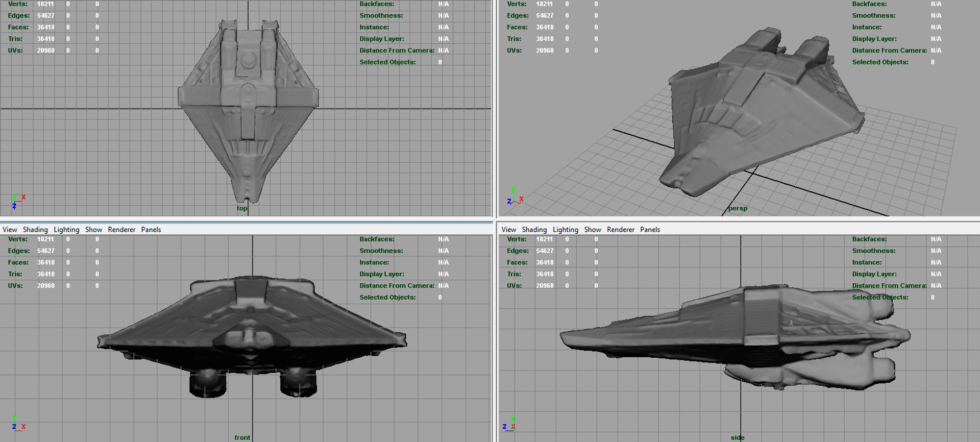
Task: Click the 20960 UVs count in the top view
Action: coord(45,51)
